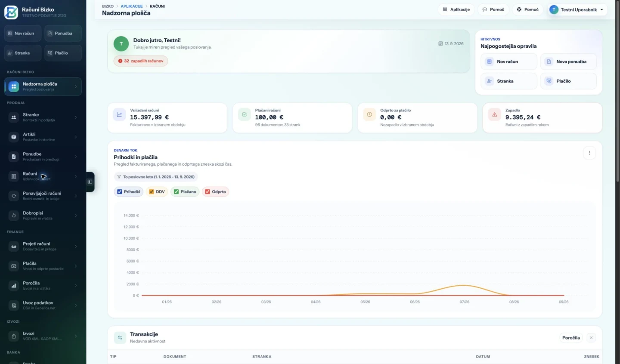Open the Testni Uporabnik account dropdown
This screenshot has width=620, height=364.
(577, 9)
